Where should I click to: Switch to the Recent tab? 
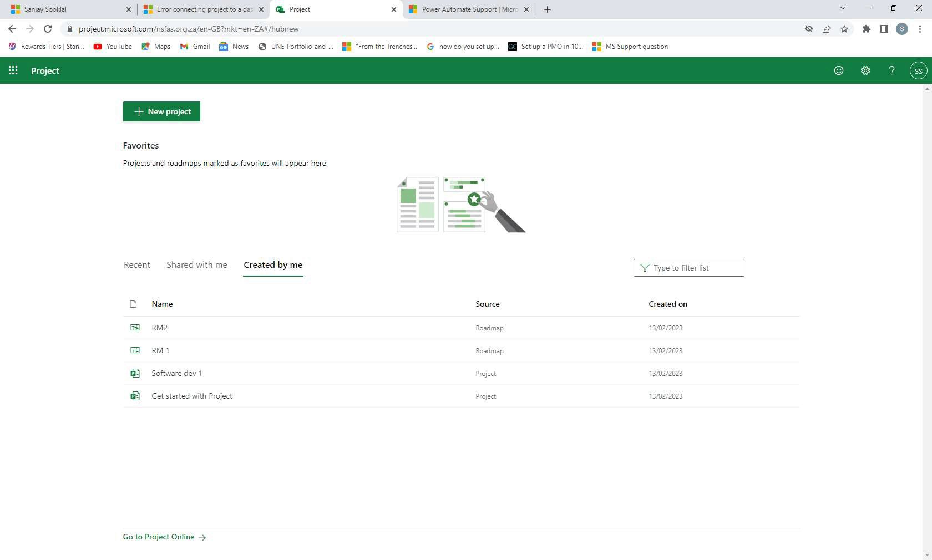tap(137, 265)
